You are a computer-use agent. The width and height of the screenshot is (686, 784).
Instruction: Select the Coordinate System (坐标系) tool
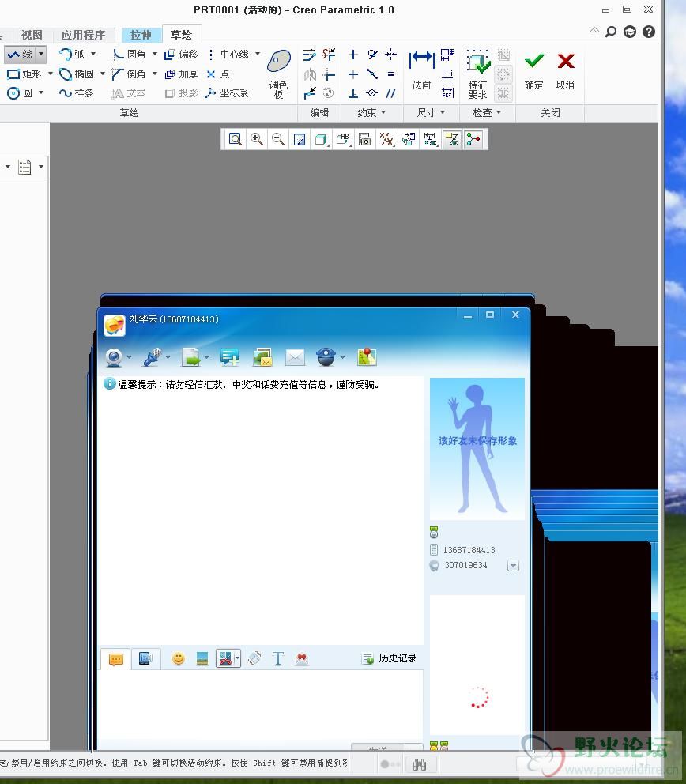pos(228,93)
